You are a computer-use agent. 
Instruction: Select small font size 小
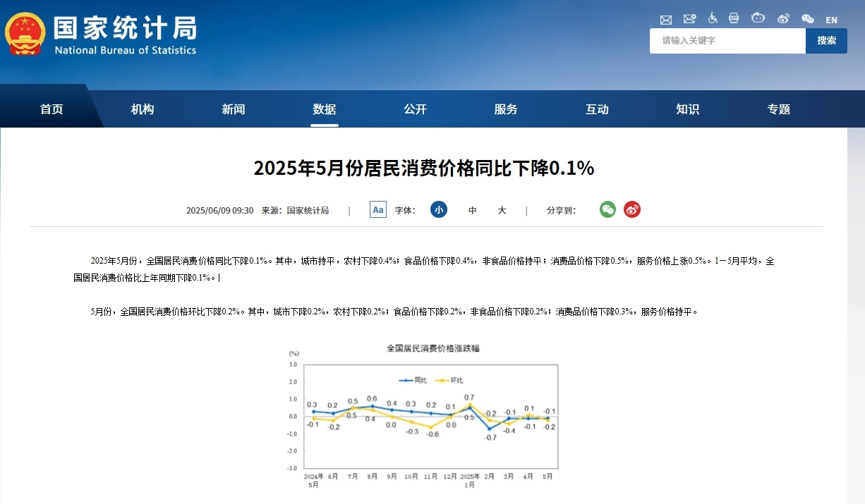[x=439, y=209]
